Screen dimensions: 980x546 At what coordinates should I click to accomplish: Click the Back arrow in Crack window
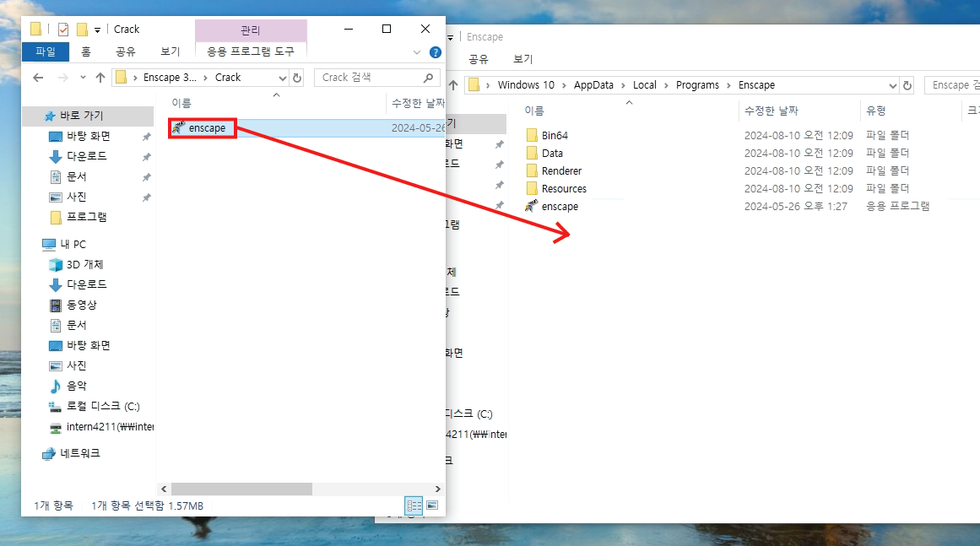point(38,78)
